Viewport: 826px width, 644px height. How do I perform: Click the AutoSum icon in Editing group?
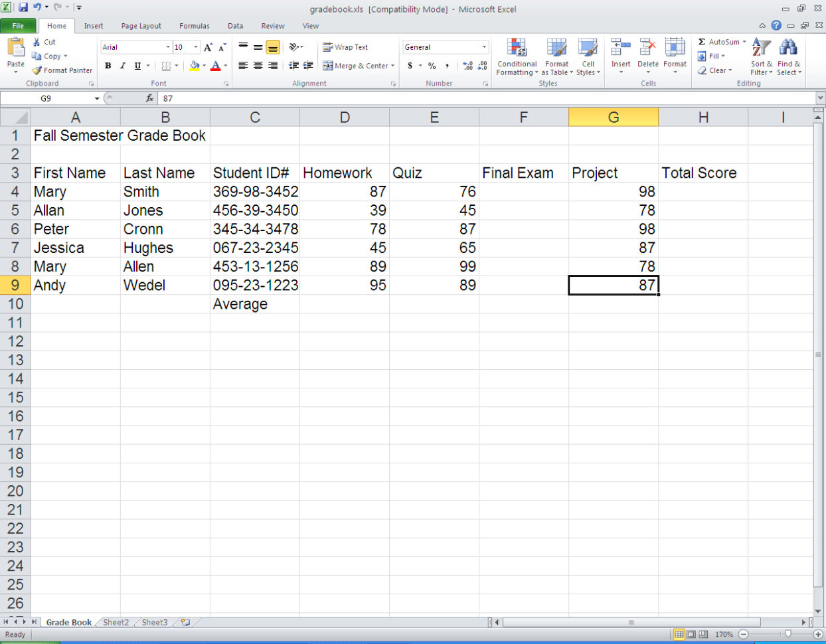pyautogui.click(x=703, y=41)
